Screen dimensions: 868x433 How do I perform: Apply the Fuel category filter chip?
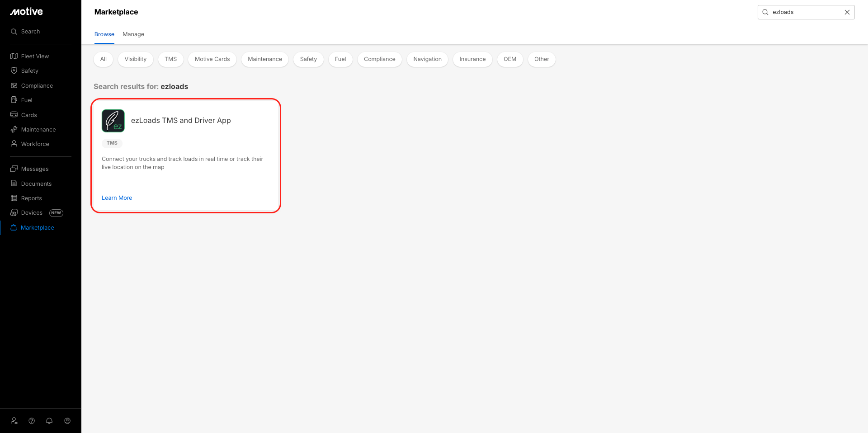click(x=340, y=59)
